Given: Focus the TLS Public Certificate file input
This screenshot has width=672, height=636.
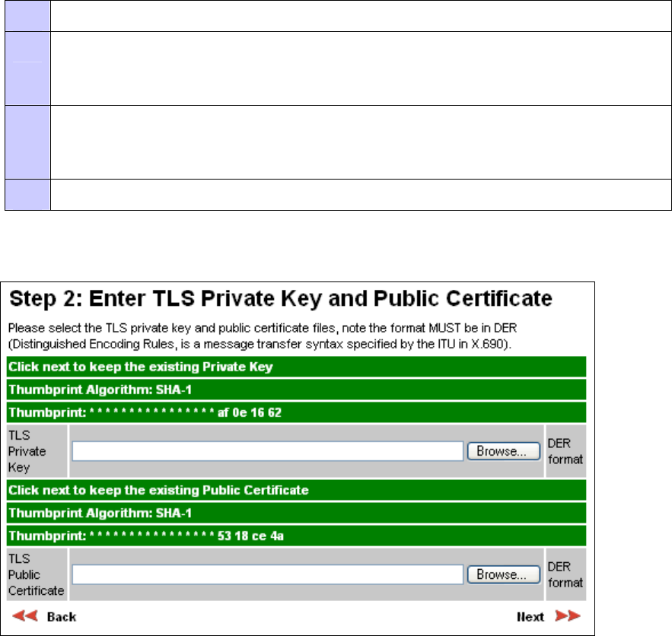Looking at the screenshot, I should [x=268, y=574].
